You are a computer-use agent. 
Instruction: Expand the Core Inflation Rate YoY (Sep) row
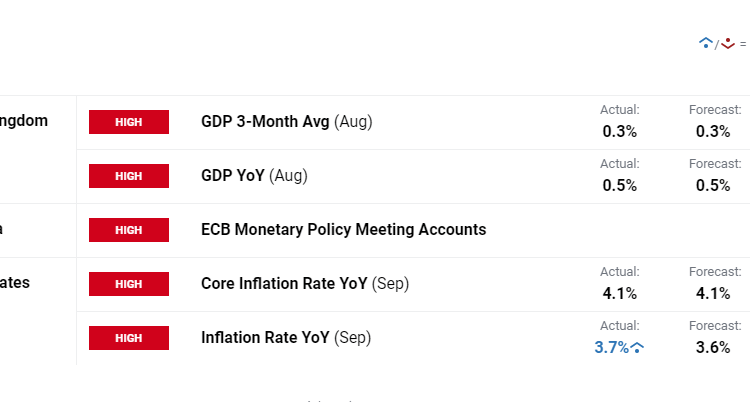point(305,284)
